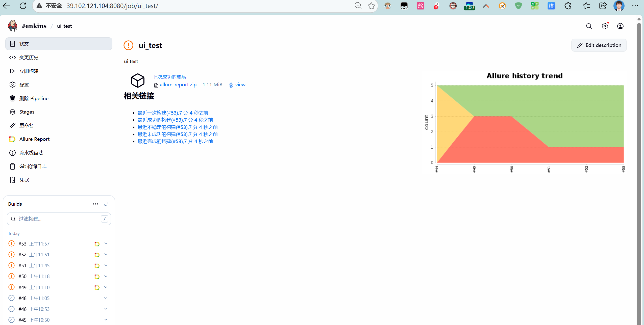Expand the Builds panel with arrow icon
The width and height of the screenshot is (644, 325).
tap(106, 204)
